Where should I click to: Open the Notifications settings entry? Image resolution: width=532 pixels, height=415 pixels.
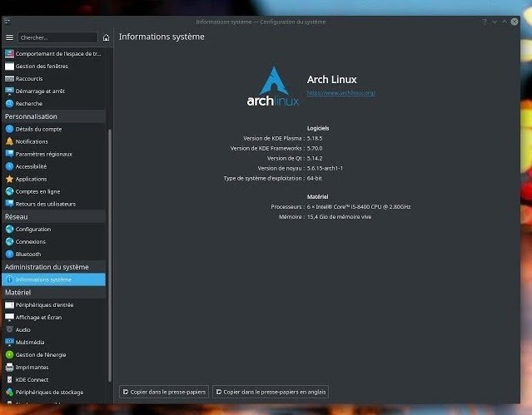tap(53, 141)
